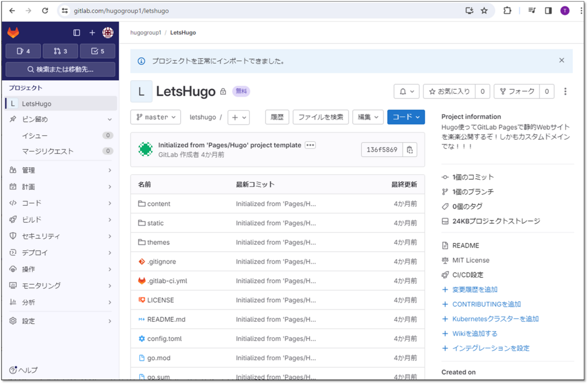This screenshot has height=384, width=588.
Task: Expand the 管理 sidebar menu
Action: pyautogui.click(x=61, y=170)
